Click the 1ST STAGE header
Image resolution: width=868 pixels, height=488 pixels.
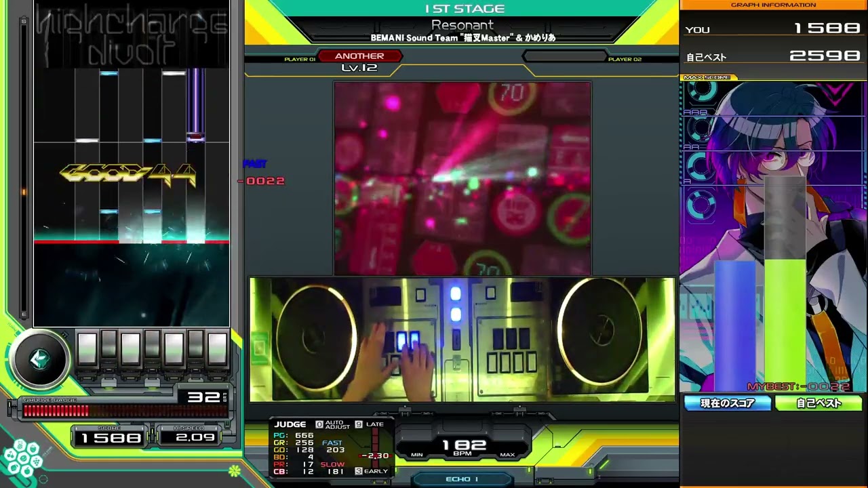coord(465,9)
